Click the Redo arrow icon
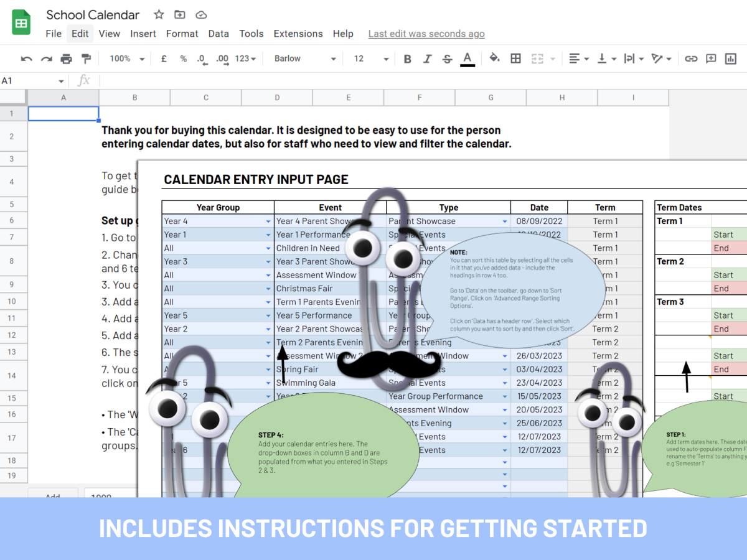This screenshot has width=747, height=560. click(x=46, y=58)
